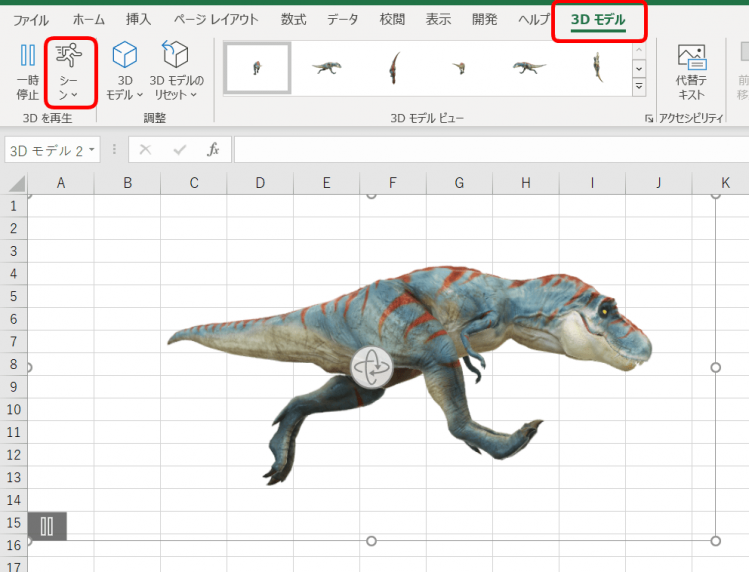Select column A header

point(61,183)
